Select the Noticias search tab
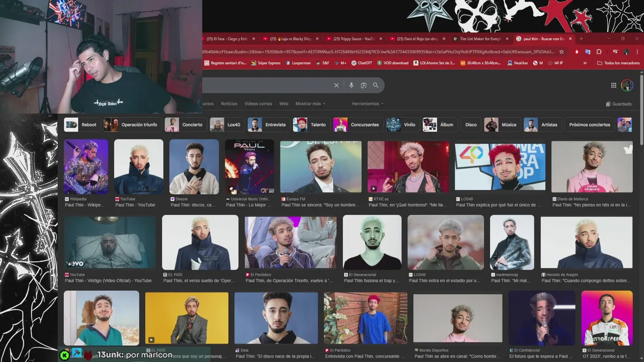 tap(229, 104)
